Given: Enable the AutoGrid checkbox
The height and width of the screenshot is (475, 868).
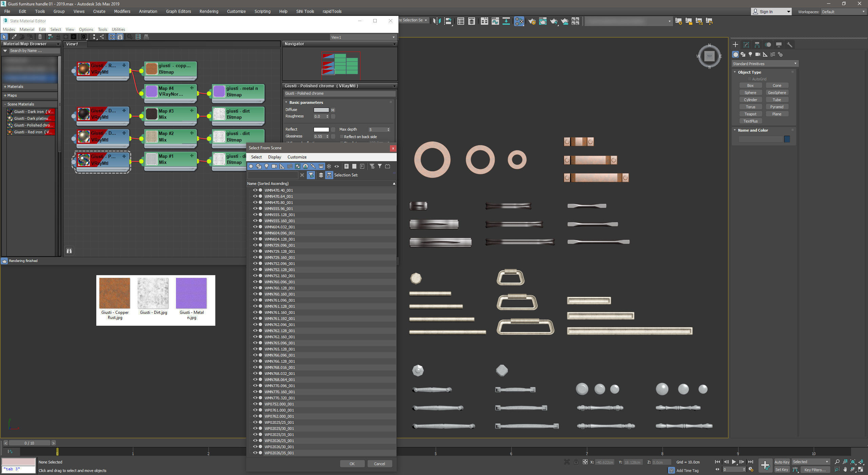Looking at the screenshot, I should click(x=749, y=79).
